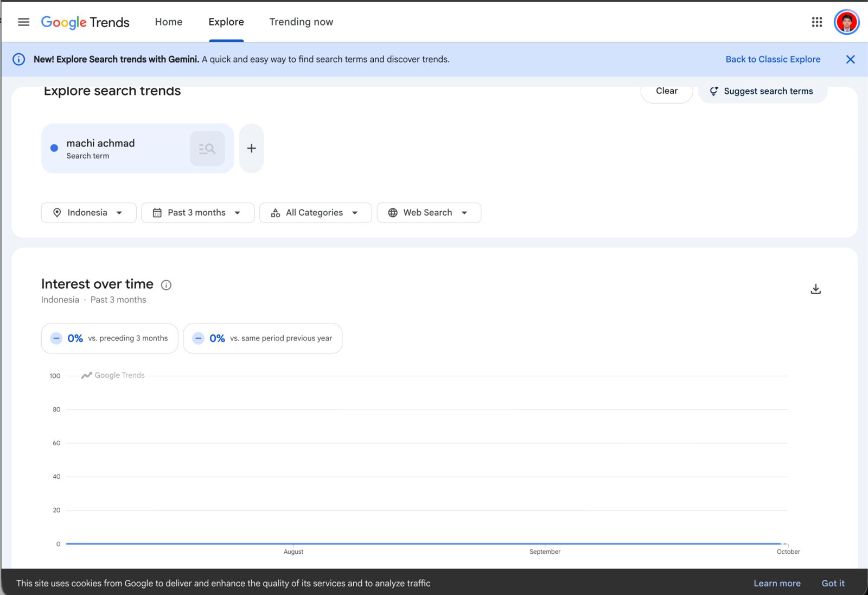Open the account profile avatar
Viewport: 868px width, 595px height.
[846, 22]
